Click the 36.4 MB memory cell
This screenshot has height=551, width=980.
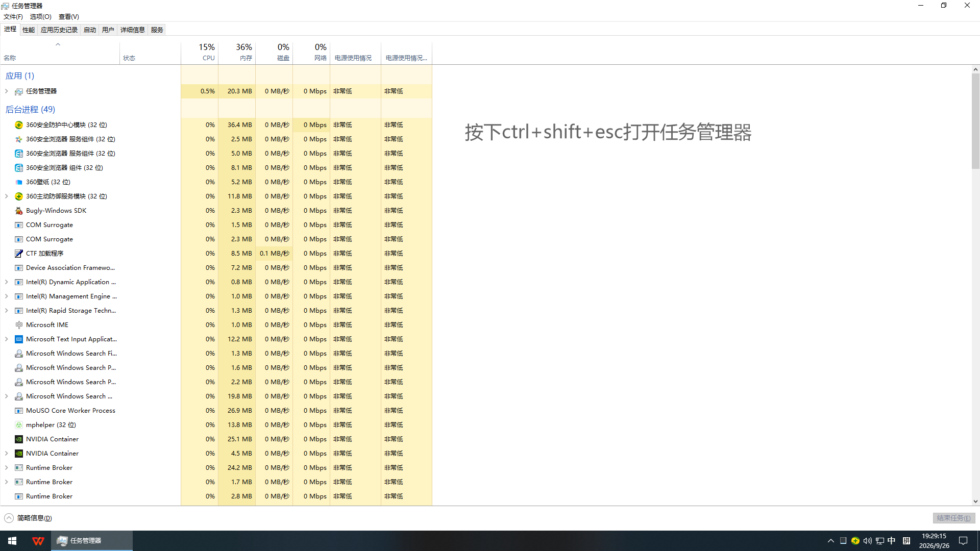pos(237,125)
